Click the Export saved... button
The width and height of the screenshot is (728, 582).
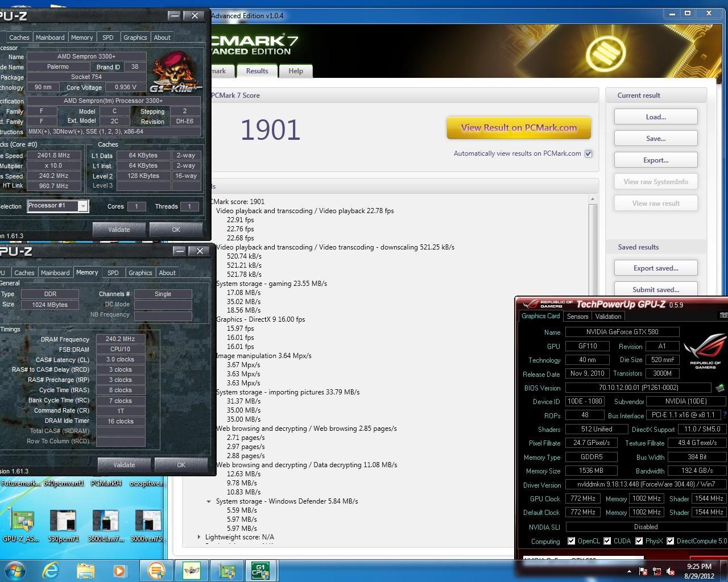tap(656, 268)
